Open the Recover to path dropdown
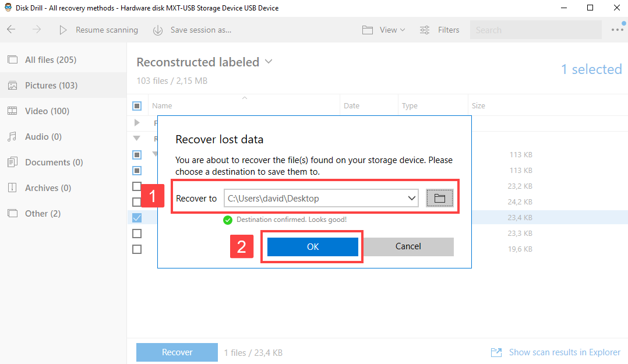The width and height of the screenshot is (628, 364). (412, 199)
